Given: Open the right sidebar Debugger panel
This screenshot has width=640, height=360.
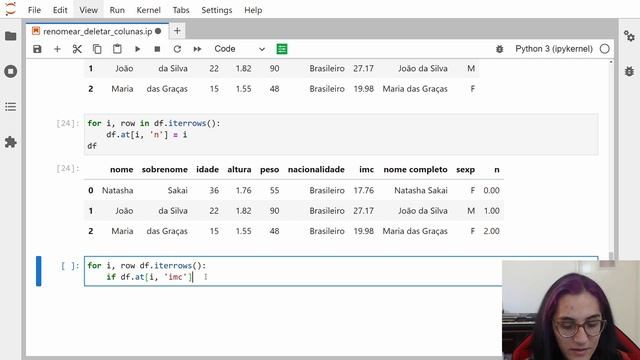Looking at the screenshot, I should [x=629, y=71].
